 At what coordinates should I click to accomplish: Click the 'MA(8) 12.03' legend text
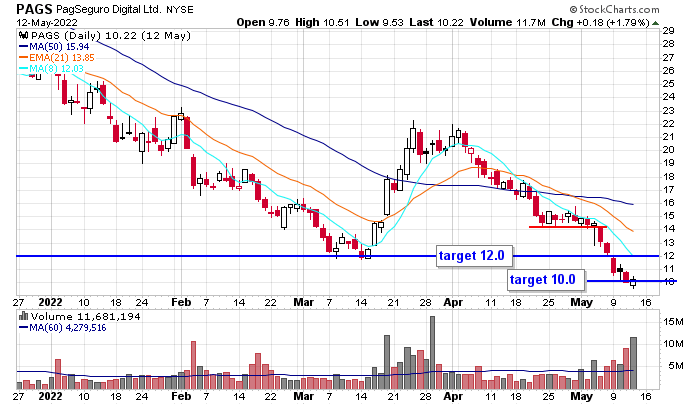click(56, 69)
